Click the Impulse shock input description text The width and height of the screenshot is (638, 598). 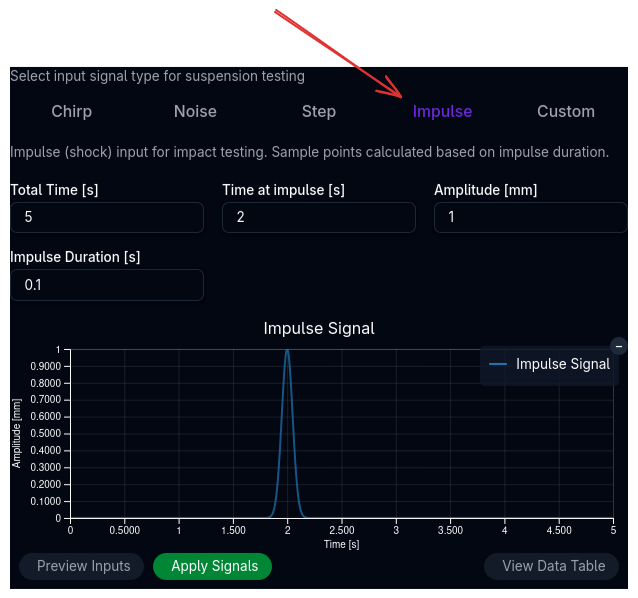[x=309, y=152]
